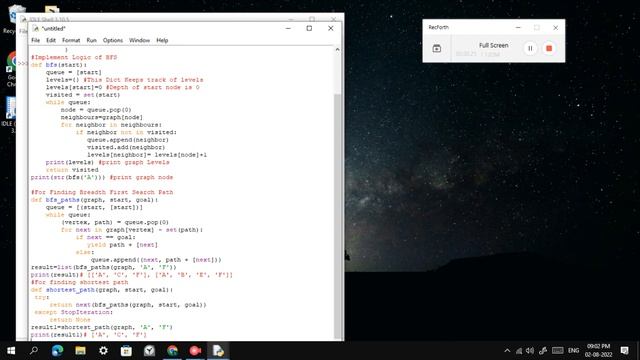Open network status tray icon
The image size is (640, 360).
coord(519,351)
